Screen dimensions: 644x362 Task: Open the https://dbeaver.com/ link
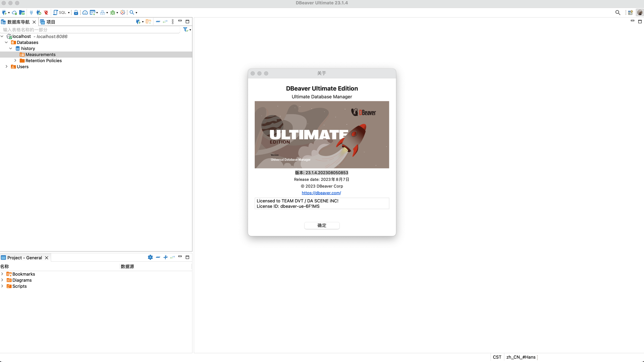coord(321,193)
